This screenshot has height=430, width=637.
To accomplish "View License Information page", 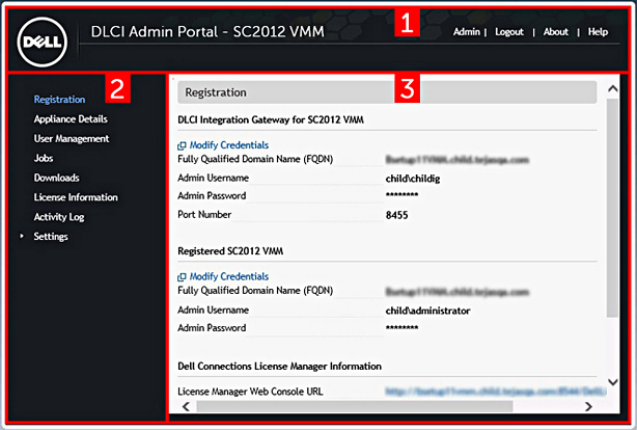I will tap(76, 197).
